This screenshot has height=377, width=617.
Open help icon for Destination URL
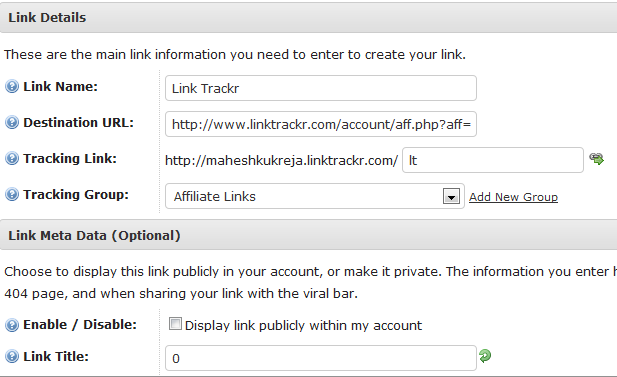click(12, 122)
